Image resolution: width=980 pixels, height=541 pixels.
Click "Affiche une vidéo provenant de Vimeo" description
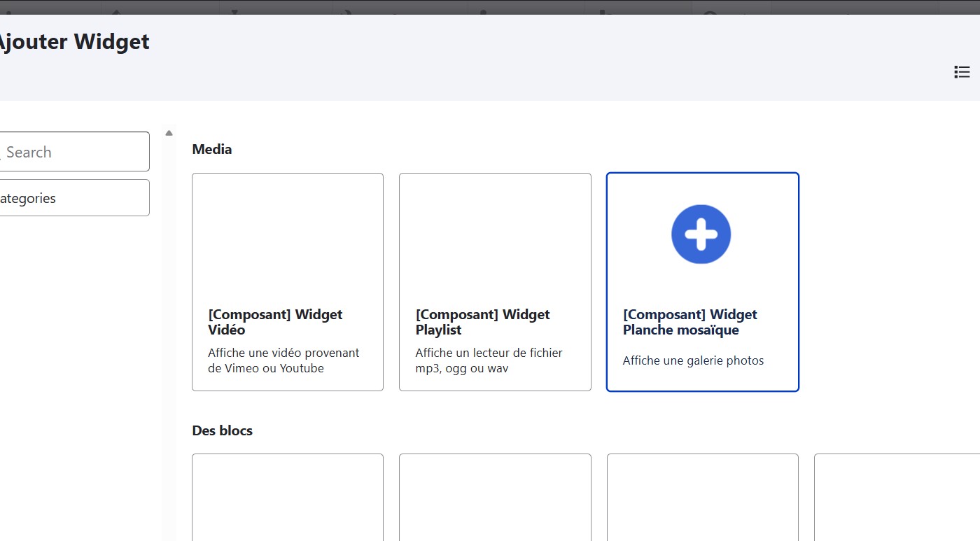pos(283,360)
